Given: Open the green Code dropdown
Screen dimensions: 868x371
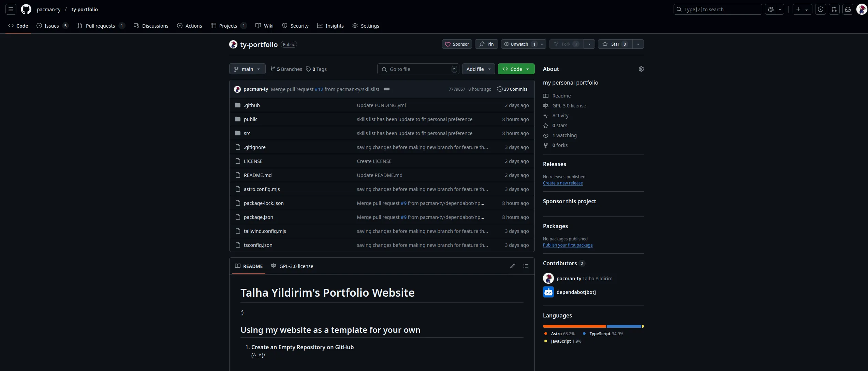Looking at the screenshot, I should 516,69.
